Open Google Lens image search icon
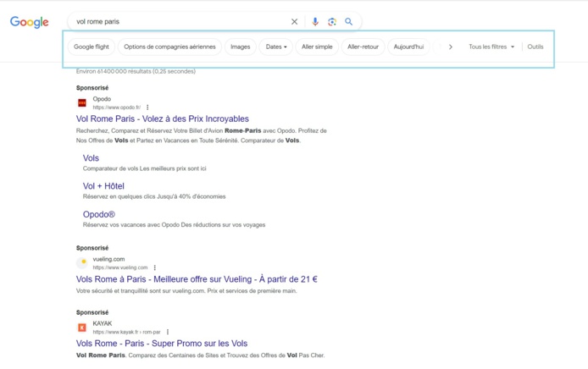The image size is (588, 369). point(332,22)
